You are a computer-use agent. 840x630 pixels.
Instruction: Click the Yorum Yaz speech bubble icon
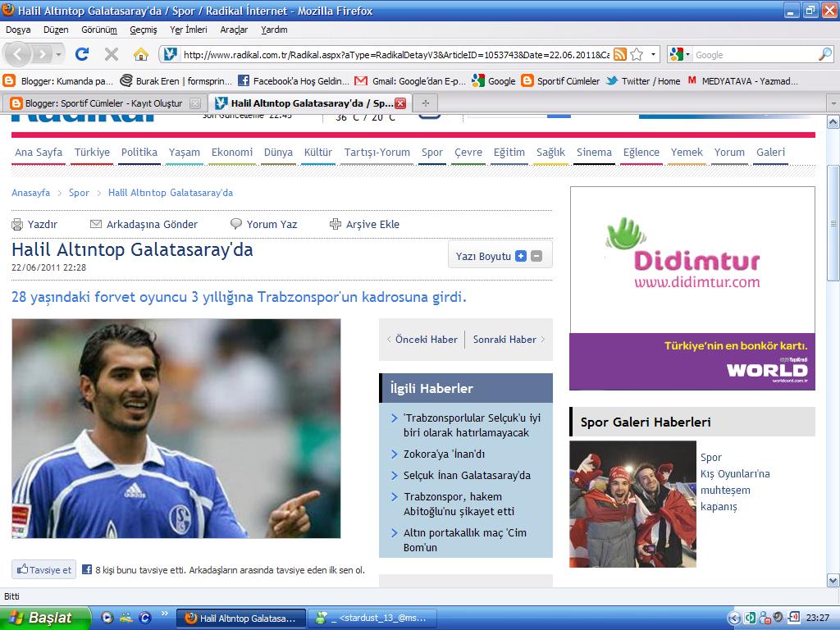pos(235,224)
